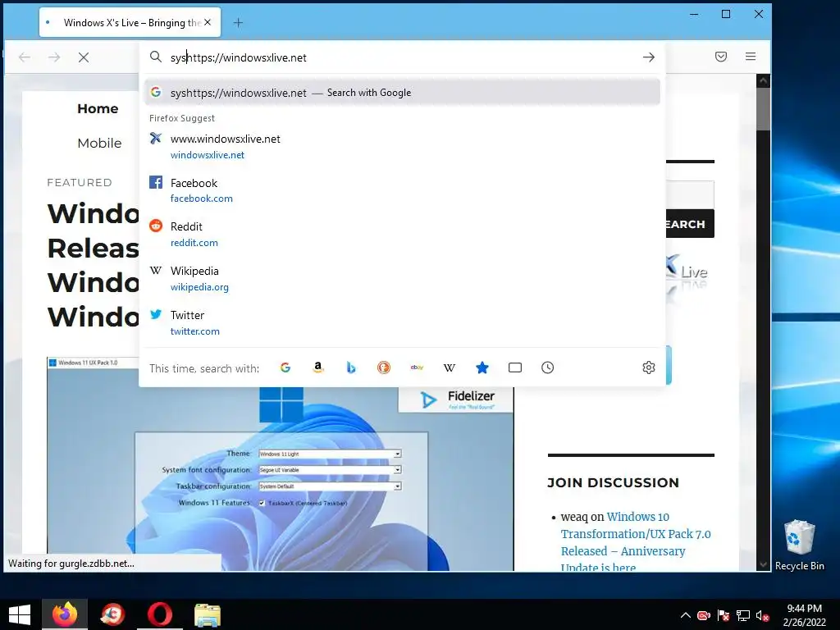Screen dimensions: 840x630
Task: Search this time with Bing icon
Action: (x=351, y=367)
